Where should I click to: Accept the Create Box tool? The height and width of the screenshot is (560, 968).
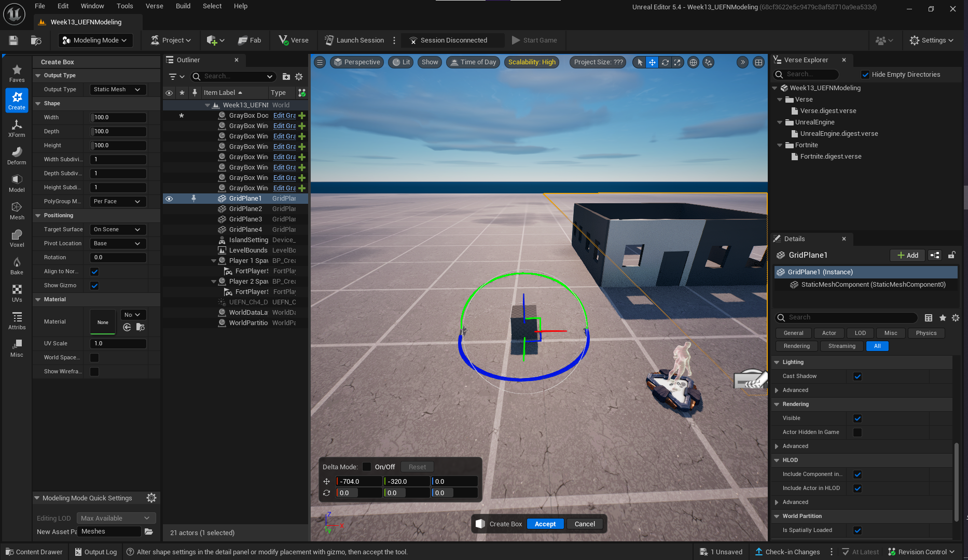tap(545, 524)
